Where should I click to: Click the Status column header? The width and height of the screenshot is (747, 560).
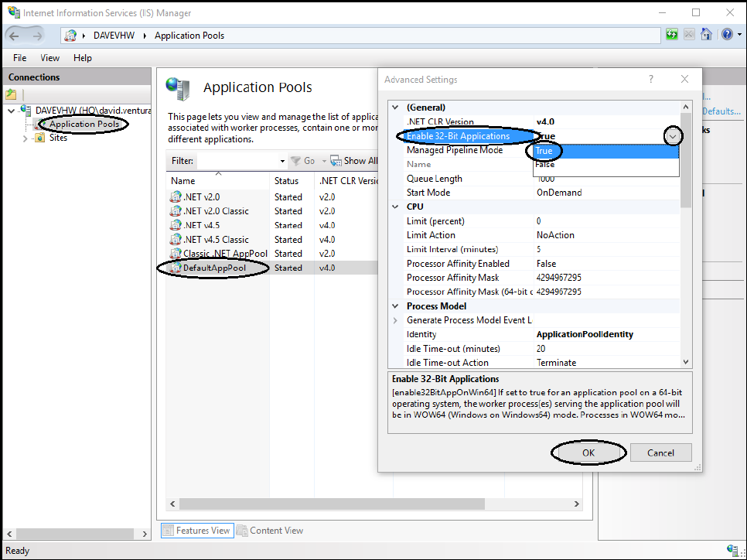[x=292, y=181]
